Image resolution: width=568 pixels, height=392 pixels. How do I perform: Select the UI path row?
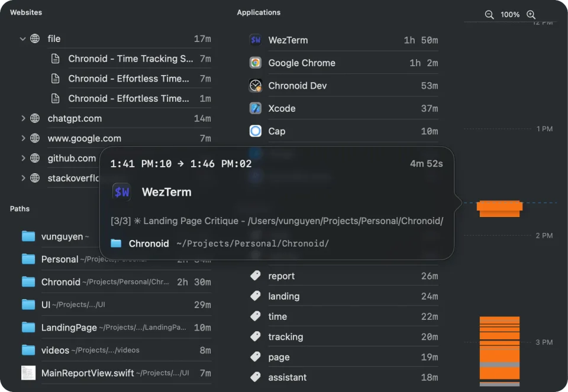(117, 304)
